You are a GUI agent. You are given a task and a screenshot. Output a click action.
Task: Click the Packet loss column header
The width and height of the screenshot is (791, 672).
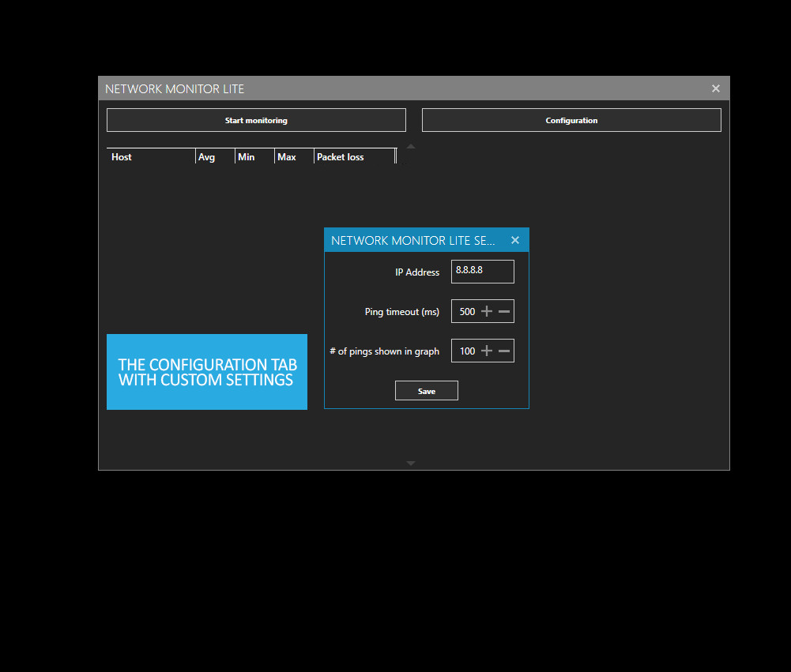pyautogui.click(x=353, y=156)
